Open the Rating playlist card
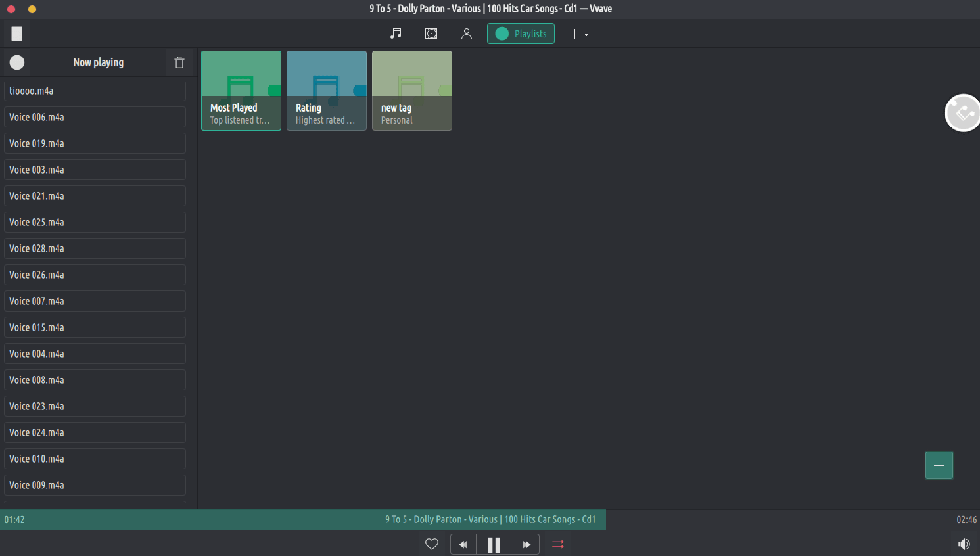 pos(327,91)
